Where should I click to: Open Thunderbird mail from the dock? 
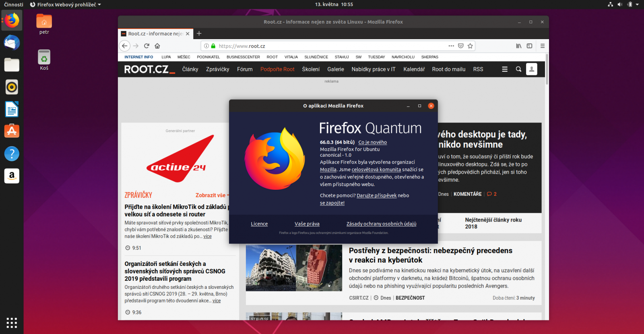[x=12, y=42]
